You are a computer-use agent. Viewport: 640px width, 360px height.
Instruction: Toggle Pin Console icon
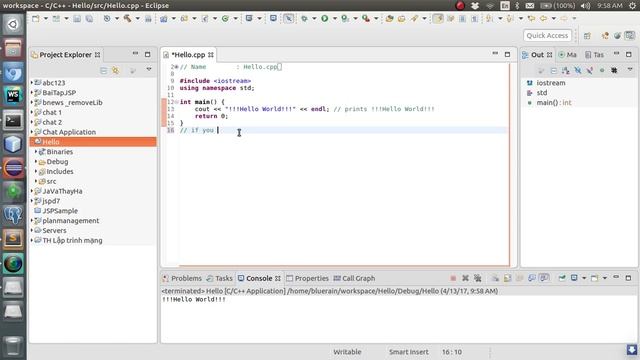tap(562, 278)
